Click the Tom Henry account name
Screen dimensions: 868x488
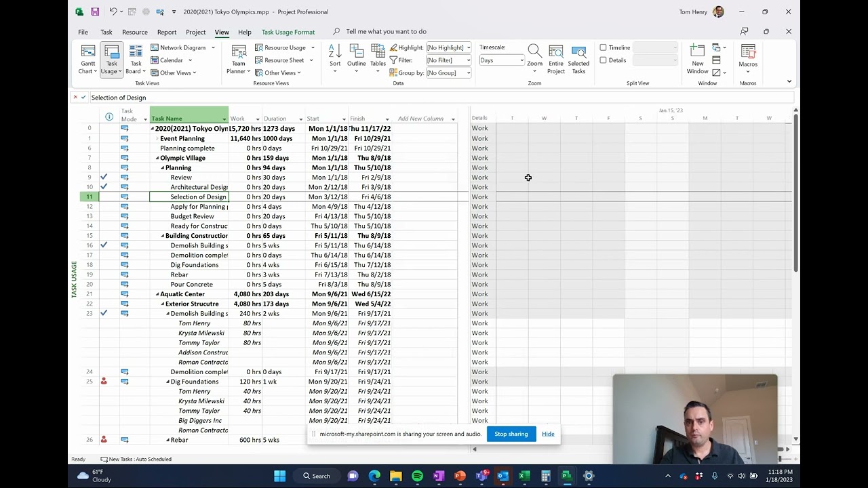tap(693, 12)
